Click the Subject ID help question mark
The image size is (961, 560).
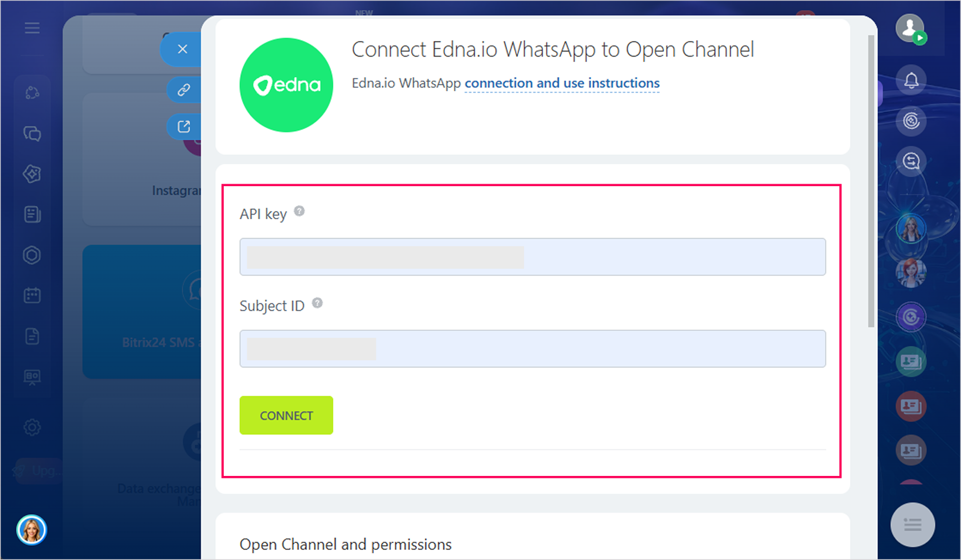pyautogui.click(x=317, y=303)
